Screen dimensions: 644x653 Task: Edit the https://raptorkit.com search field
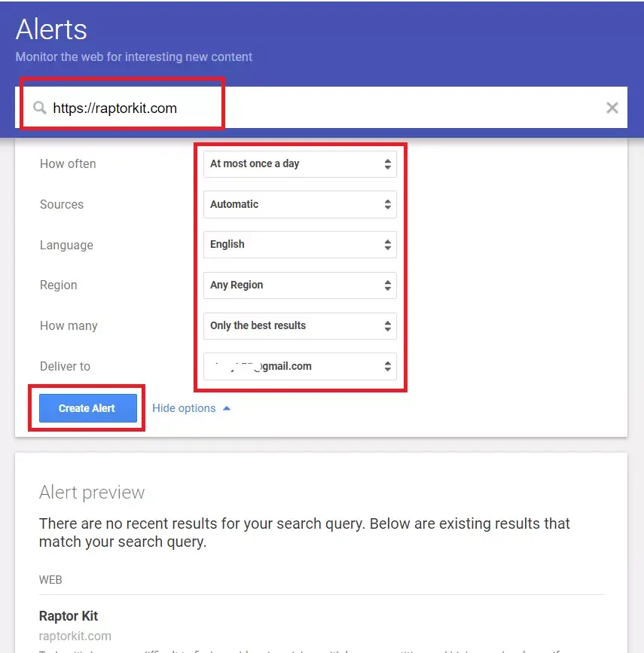click(321, 108)
